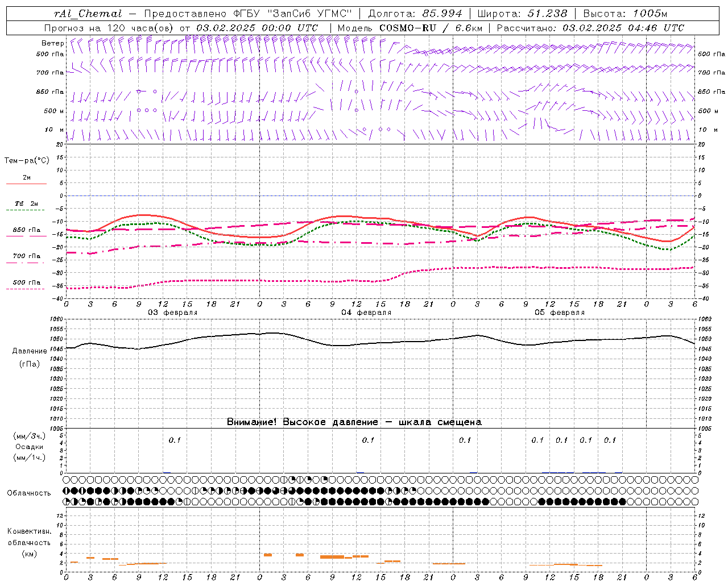Image resolution: width=728 pixels, height=582 pixels.
Task: Click the Высота: 1005м value
Action: pyautogui.click(x=625, y=14)
